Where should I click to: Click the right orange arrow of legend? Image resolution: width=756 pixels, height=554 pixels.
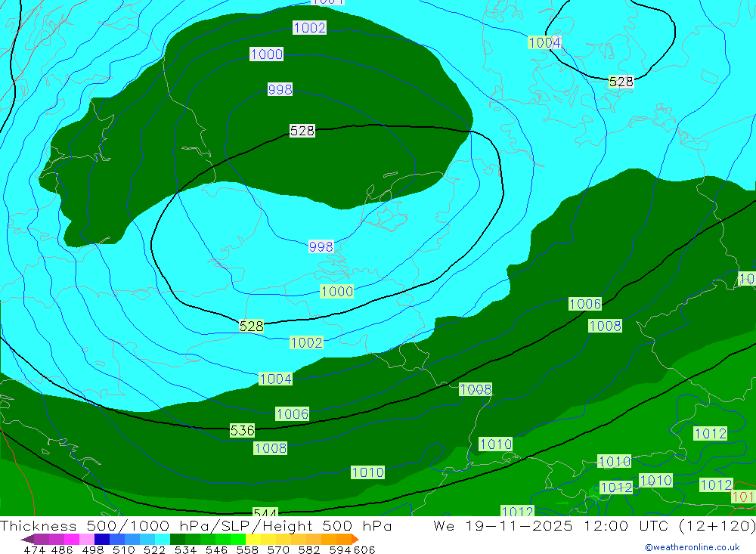coord(355,539)
